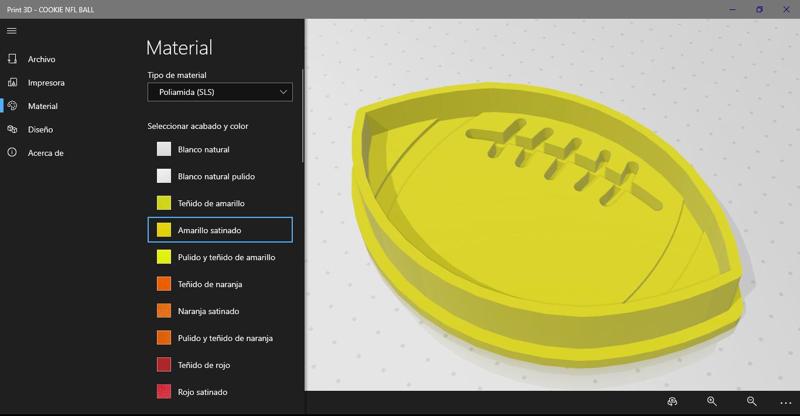Image resolution: width=800 pixels, height=416 pixels.
Task: Select the Teñido de naranja swatch
Action: point(164,284)
